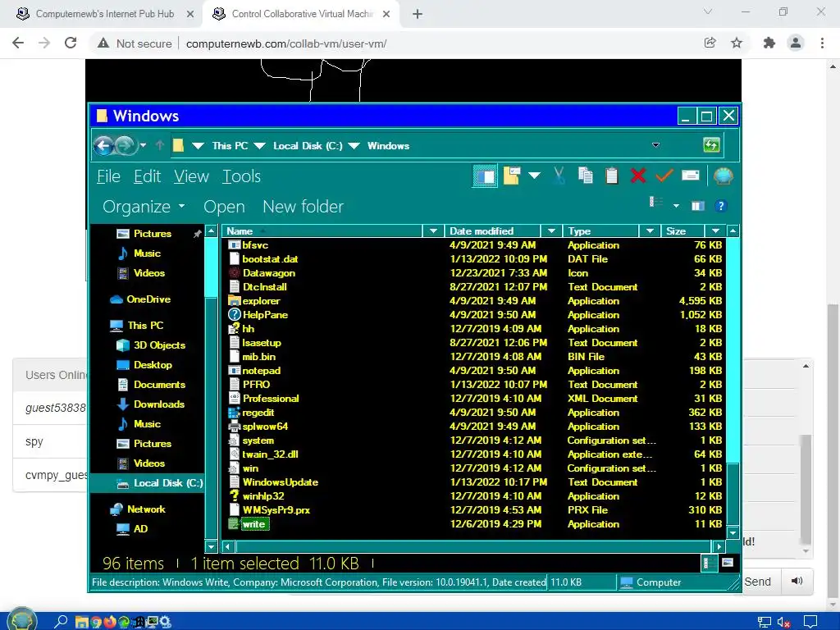Click the clipboard Paste icon
Viewport: 840px width, 630px height.
(611, 176)
